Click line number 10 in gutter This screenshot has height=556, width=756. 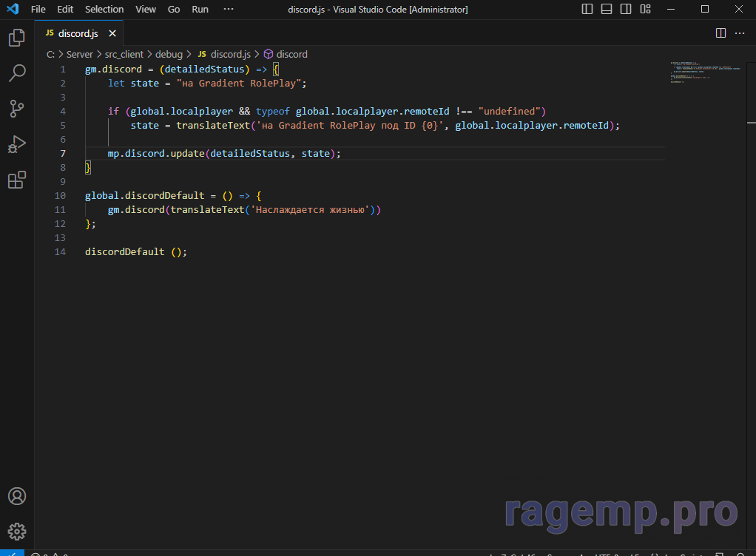[60, 196]
